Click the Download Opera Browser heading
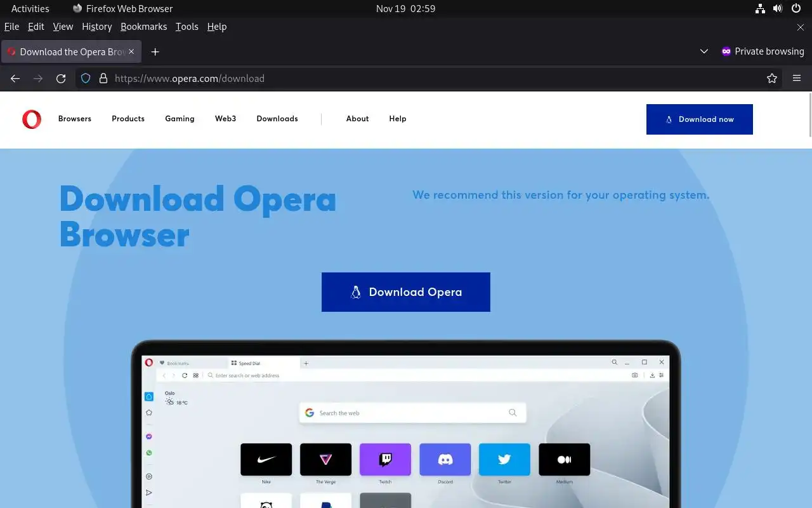The height and width of the screenshot is (508, 812). pyautogui.click(x=198, y=216)
